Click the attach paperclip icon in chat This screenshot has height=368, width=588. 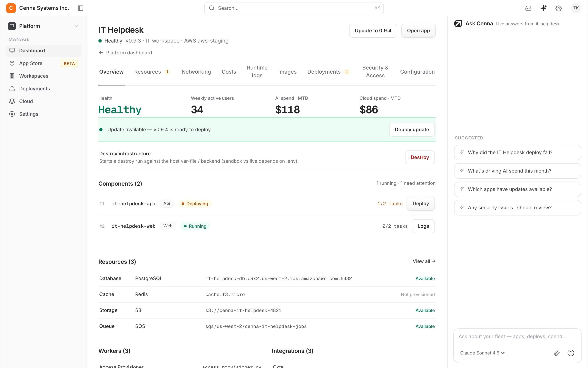[x=557, y=353]
